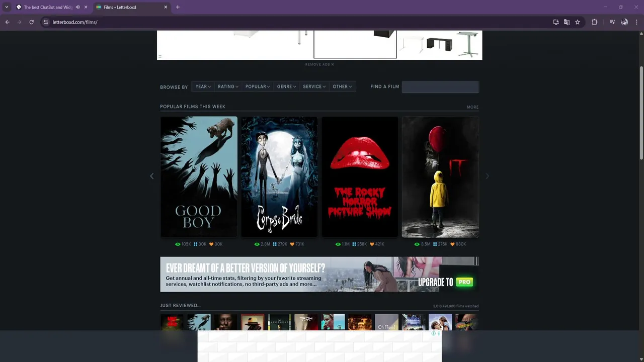Click the watched eye icon under Corpse Bride
Image resolution: width=644 pixels, height=362 pixels.
(257, 244)
